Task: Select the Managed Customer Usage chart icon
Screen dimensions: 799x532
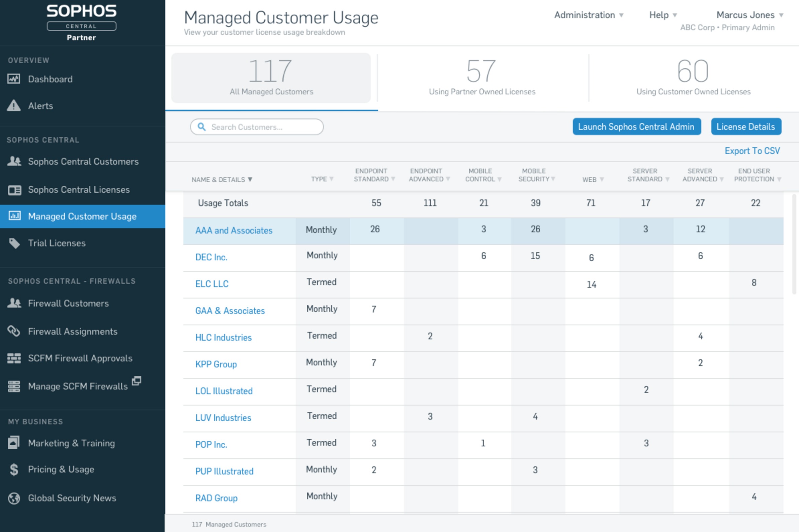Action: pos(14,216)
